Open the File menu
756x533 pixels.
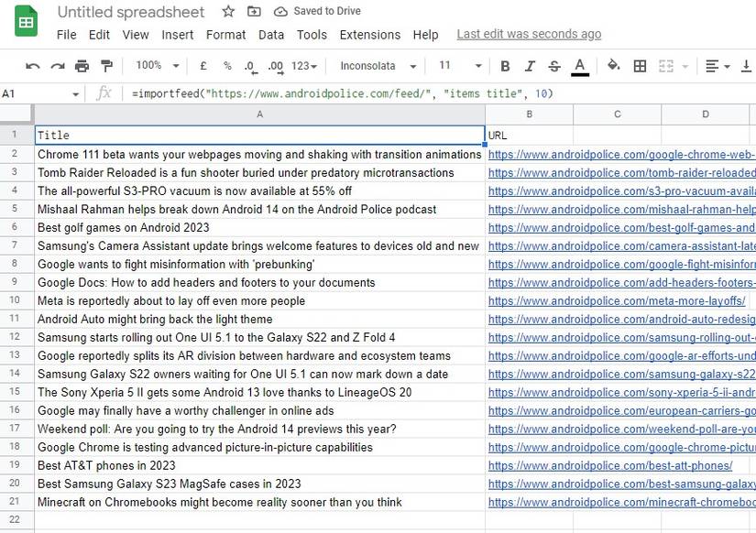coord(67,35)
